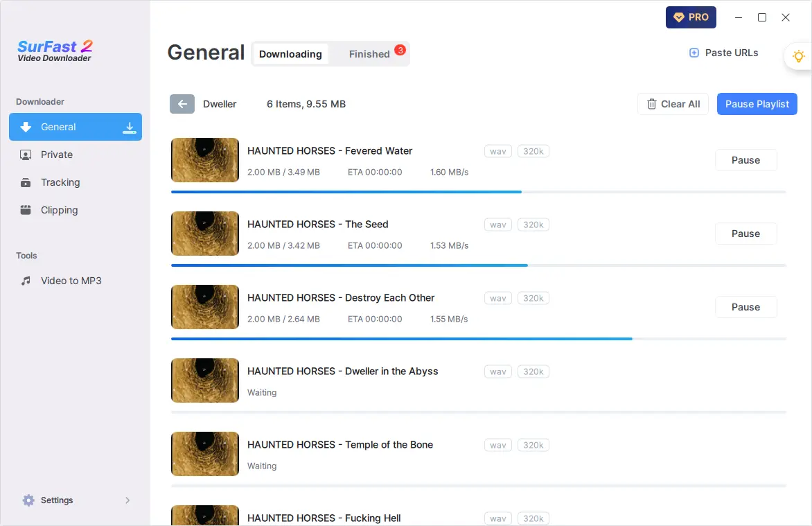Click the Destroy Each Other progress bar
Viewport: 812px width, 526px height.
(x=479, y=339)
